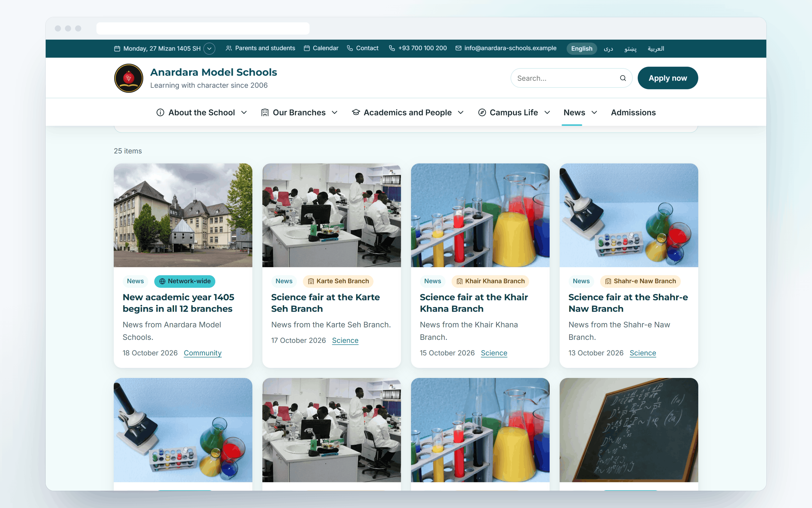This screenshot has height=508, width=812.
Task: Open chalkboard equations photo thumbnail
Action: point(629,430)
